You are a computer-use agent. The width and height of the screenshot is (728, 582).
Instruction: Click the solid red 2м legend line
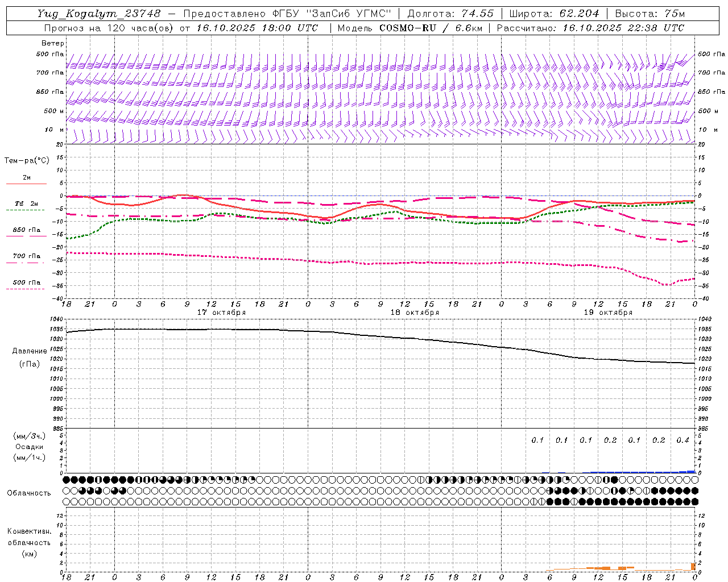click(x=26, y=184)
